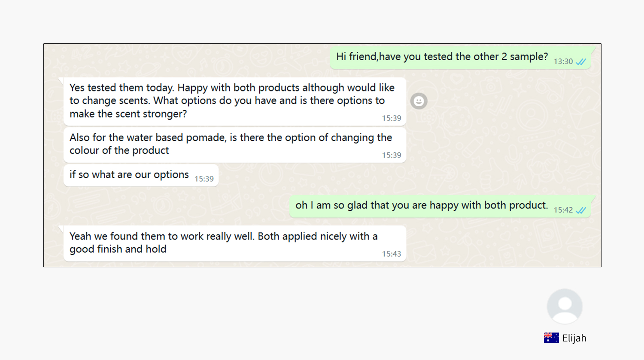Click the emoji reaction smiley icon

pos(419,101)
